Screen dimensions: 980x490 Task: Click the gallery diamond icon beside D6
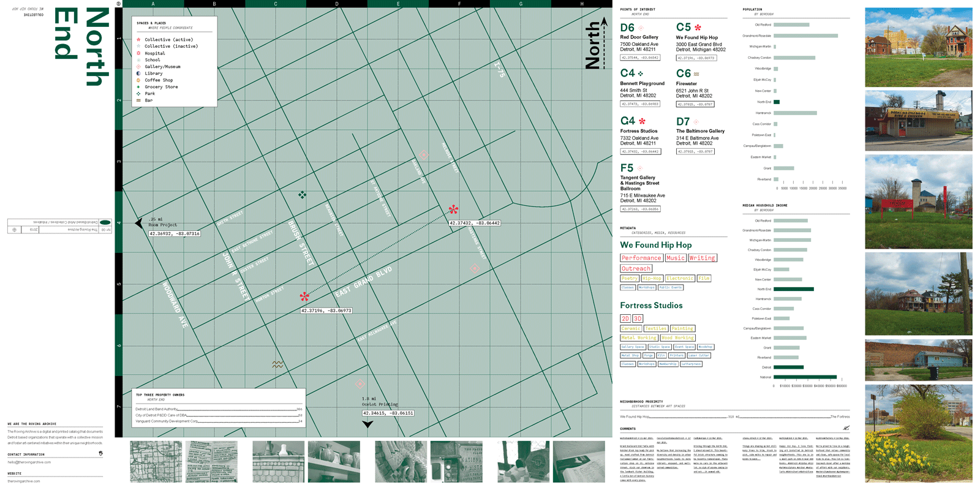point(641,28)
